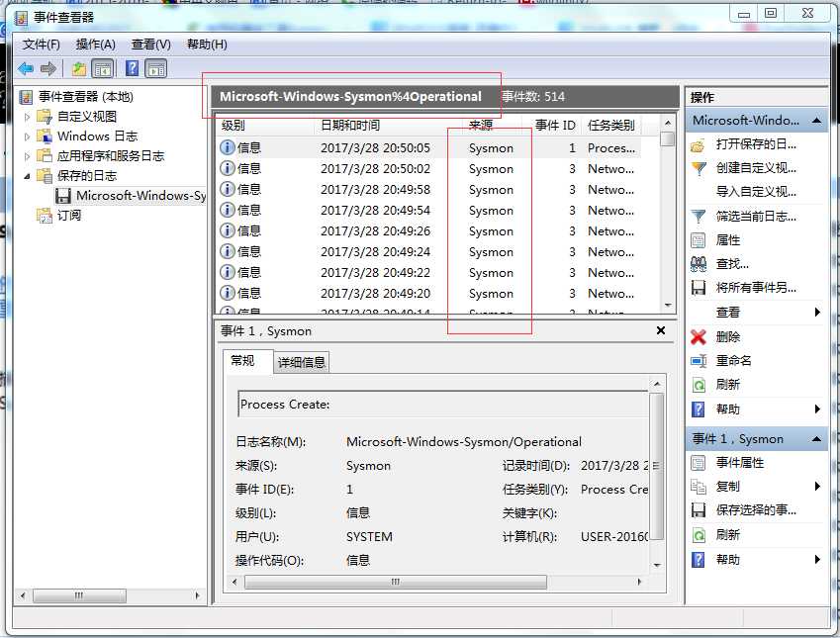Sort events by the 任务类别 column header
840x638 pixels.
click(610, 126)
